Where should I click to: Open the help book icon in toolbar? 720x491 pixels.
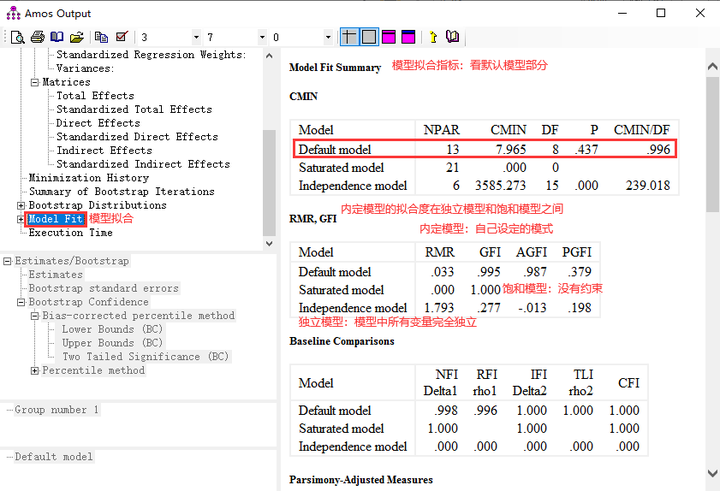[452, 37]
